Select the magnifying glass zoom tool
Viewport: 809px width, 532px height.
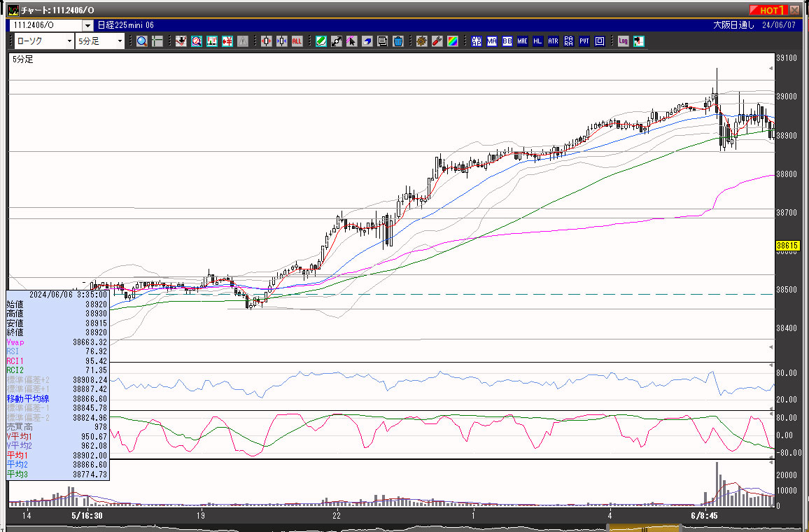[142, 41]
